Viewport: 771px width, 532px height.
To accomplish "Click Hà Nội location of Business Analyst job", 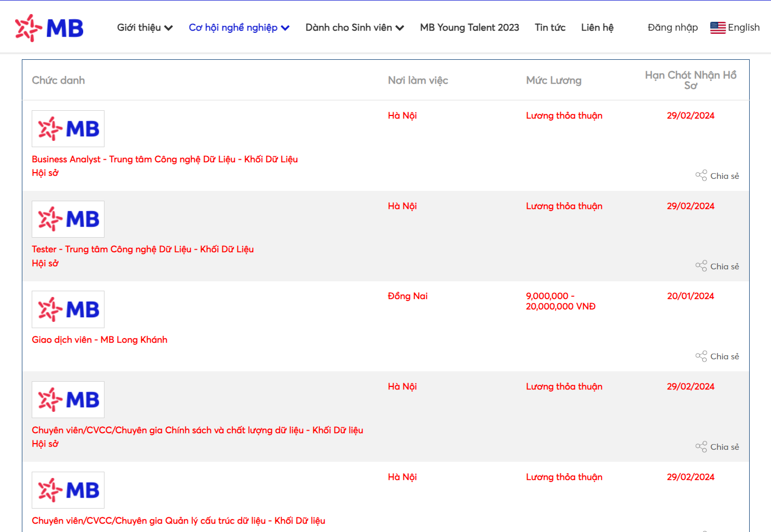I will coord(402,115).
